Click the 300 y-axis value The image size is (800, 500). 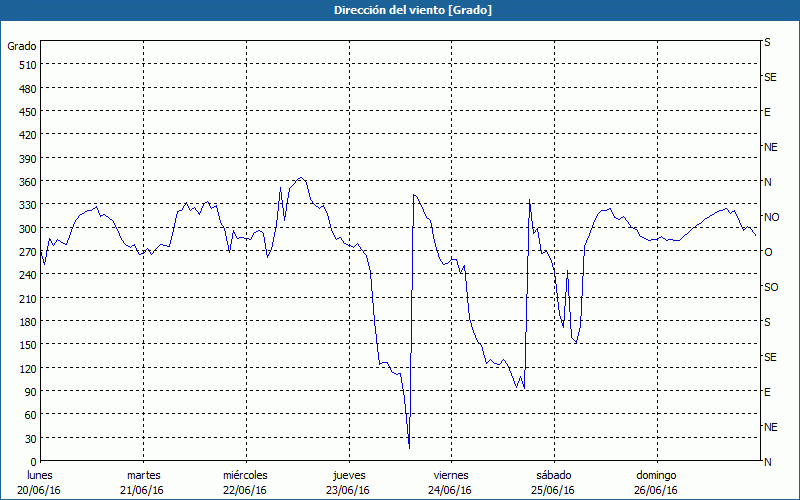(28, 229)
